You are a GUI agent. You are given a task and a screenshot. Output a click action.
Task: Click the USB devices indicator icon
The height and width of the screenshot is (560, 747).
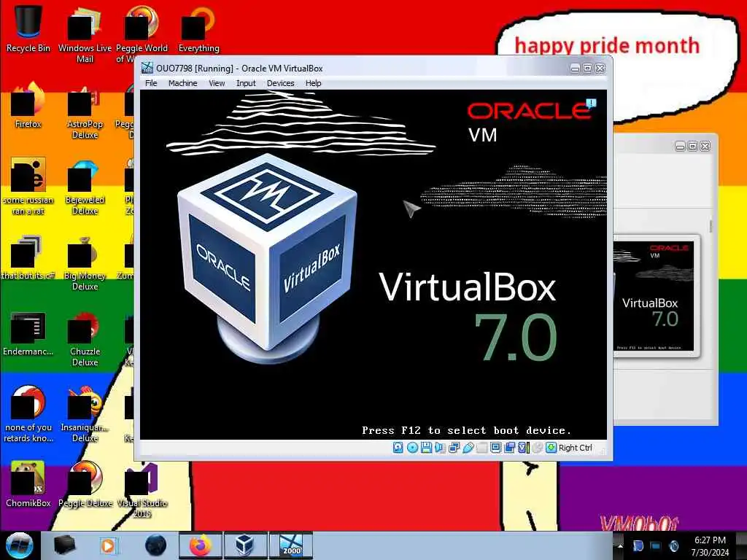pos(468,448)
